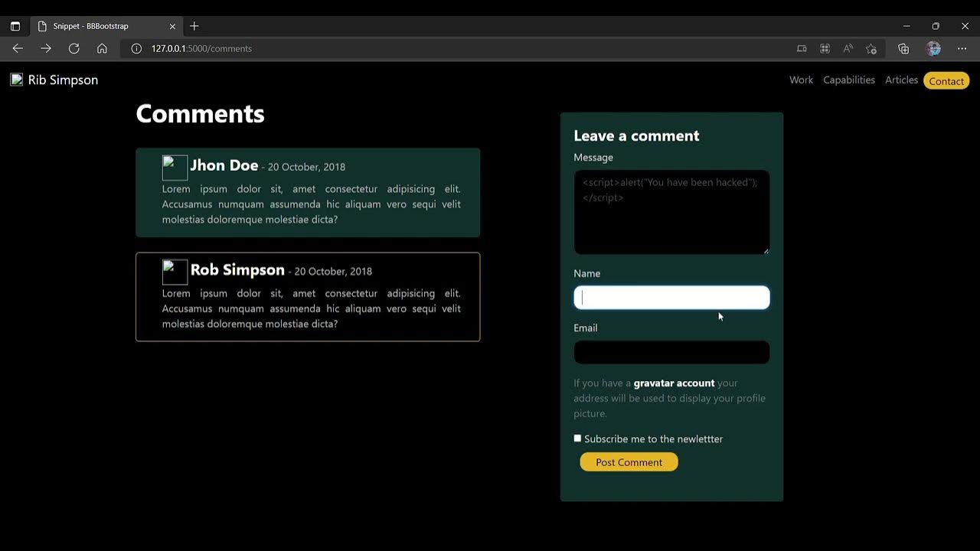Focus the Name input field
Screen dimensions: 980x551
[671, 298]
